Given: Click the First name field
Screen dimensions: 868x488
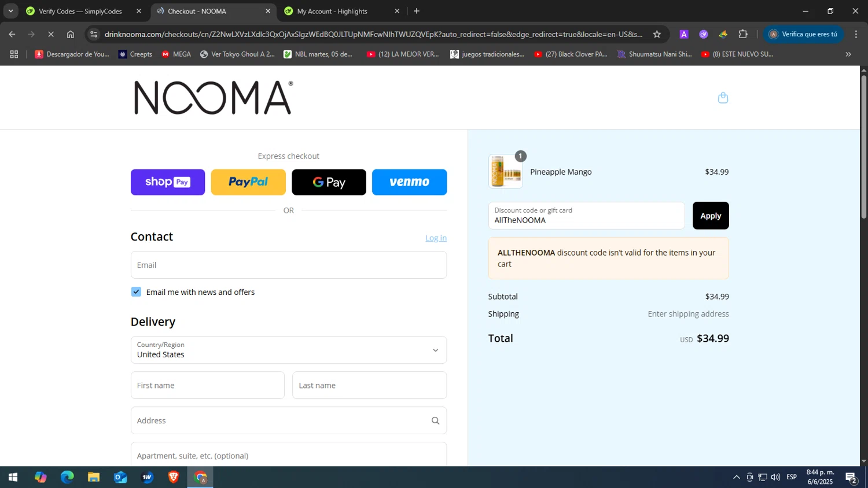Looking at the screenshot, I should (x=208, y=385).
